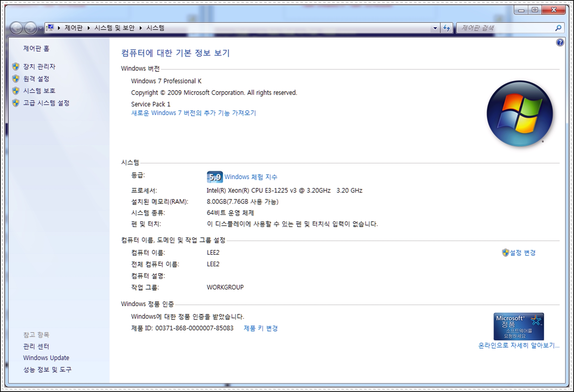Click 8.00GB(7.76GB 사용 가능) memory value

(243, 202)
